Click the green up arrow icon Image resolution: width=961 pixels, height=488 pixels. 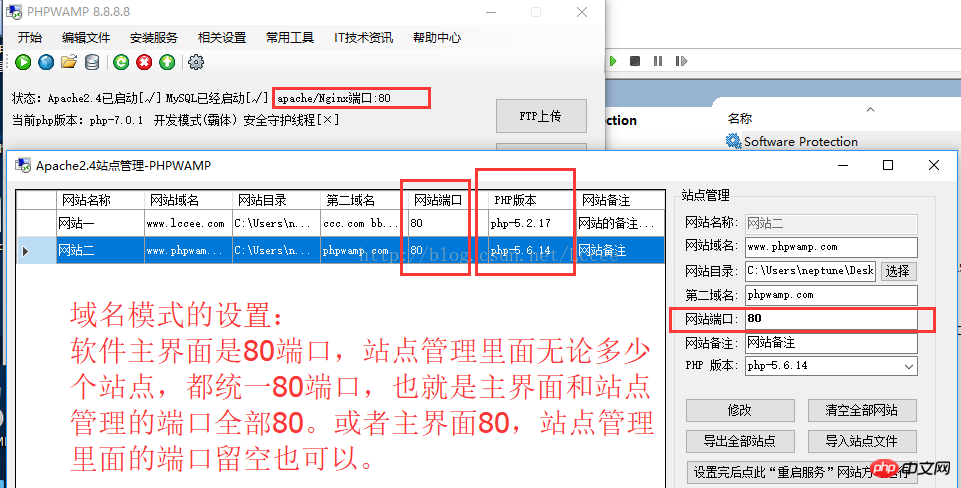pos(167,62)
